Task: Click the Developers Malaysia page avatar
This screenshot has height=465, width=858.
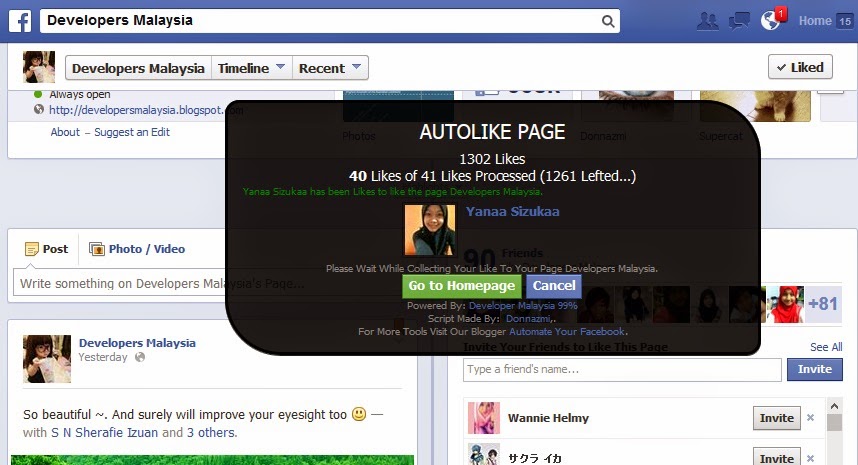Action: 39,68
